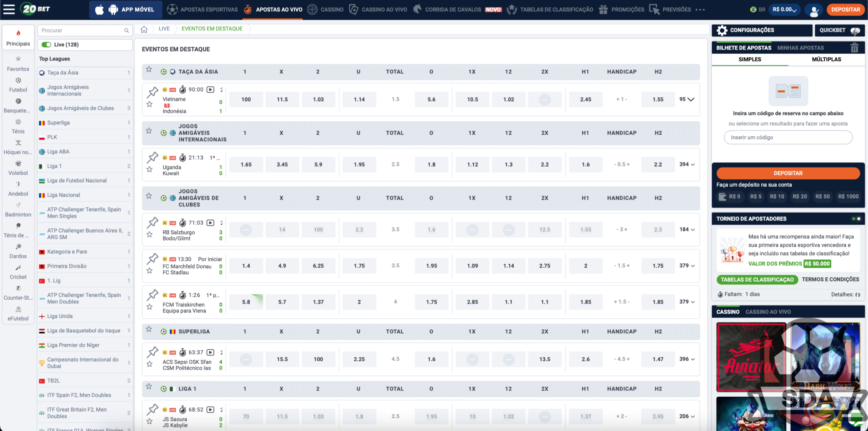Open ATP Challenger Tenerife Men Singles league
This screenshot has height=431, width=868.
85,213
